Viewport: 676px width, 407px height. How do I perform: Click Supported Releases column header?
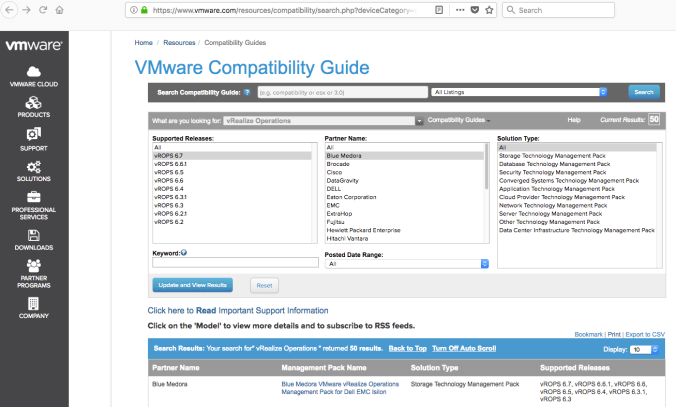tap(575, 368)
